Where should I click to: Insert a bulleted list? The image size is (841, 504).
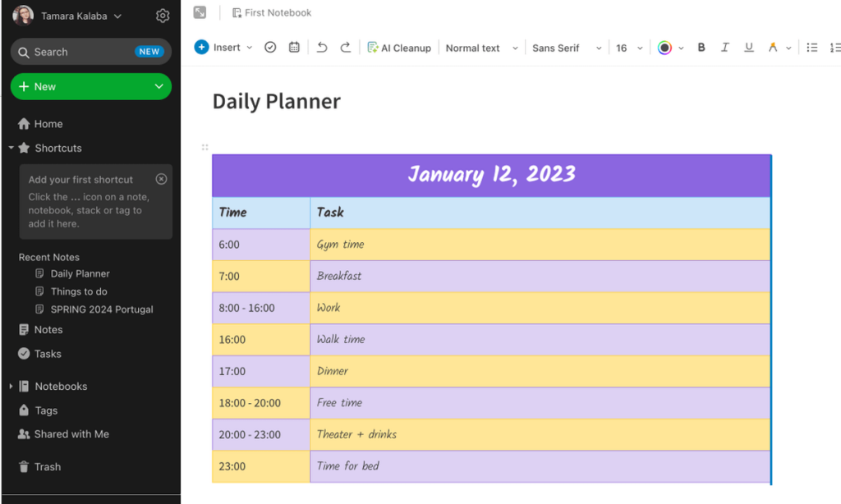811,48
